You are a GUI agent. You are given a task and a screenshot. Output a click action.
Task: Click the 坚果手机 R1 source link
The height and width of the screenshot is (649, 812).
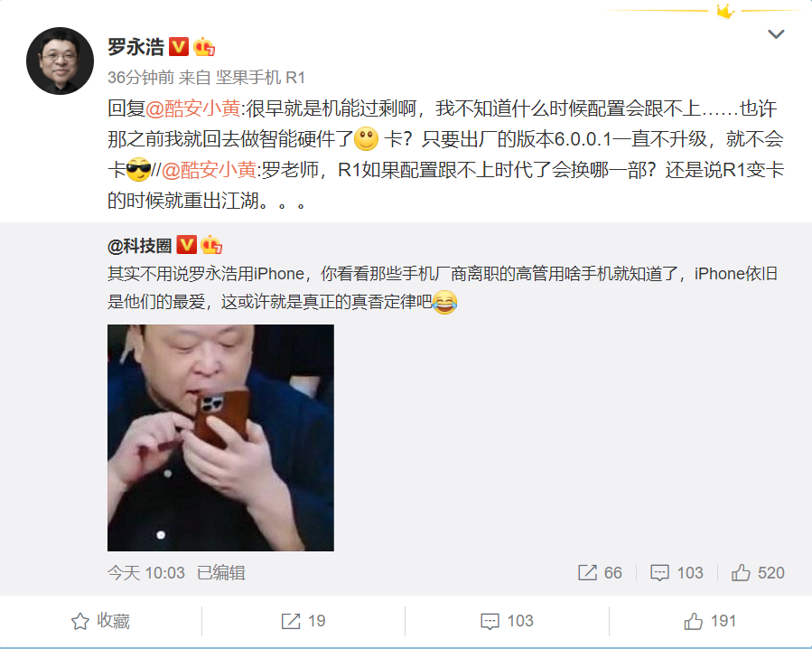[260, 78]
